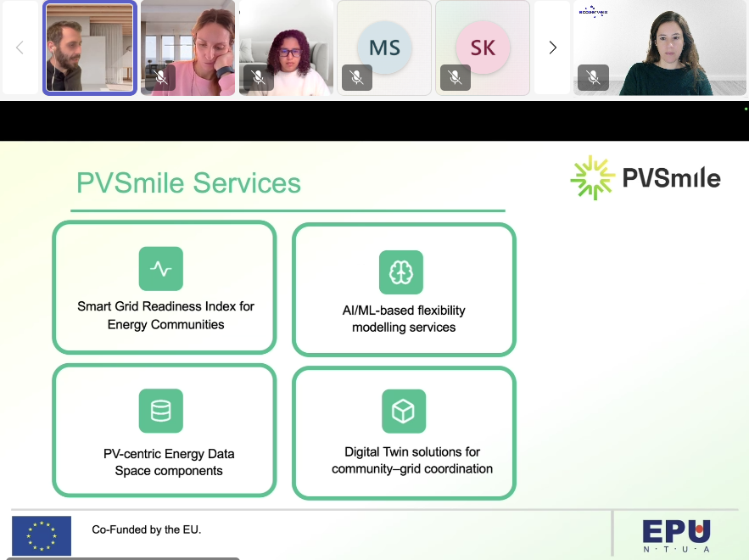Expand more participants with the right arrow
Viewport: 749px width, 560px height.
click(552, 48)
